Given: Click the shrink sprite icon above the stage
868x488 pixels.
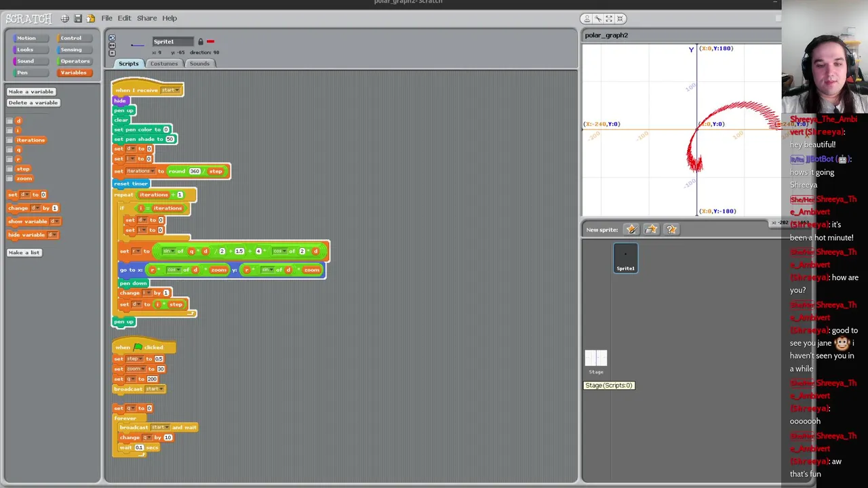Looking at the screenshot, I should [x=620, y=18].
